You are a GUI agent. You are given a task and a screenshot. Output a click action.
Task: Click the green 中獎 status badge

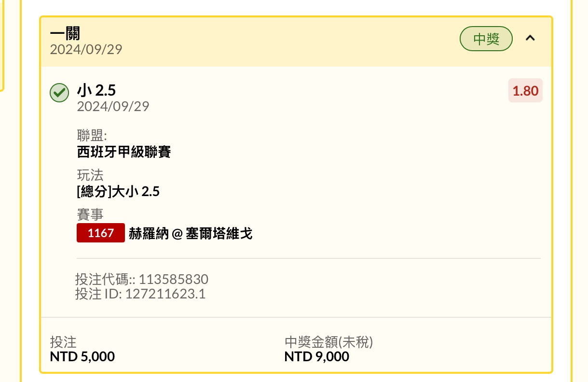(x=486, y=39)
